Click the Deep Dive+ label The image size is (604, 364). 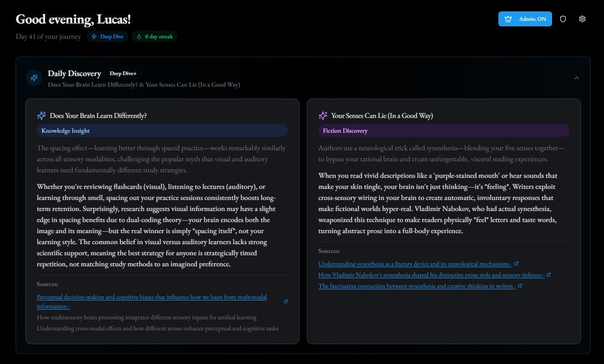click(123, 73)
